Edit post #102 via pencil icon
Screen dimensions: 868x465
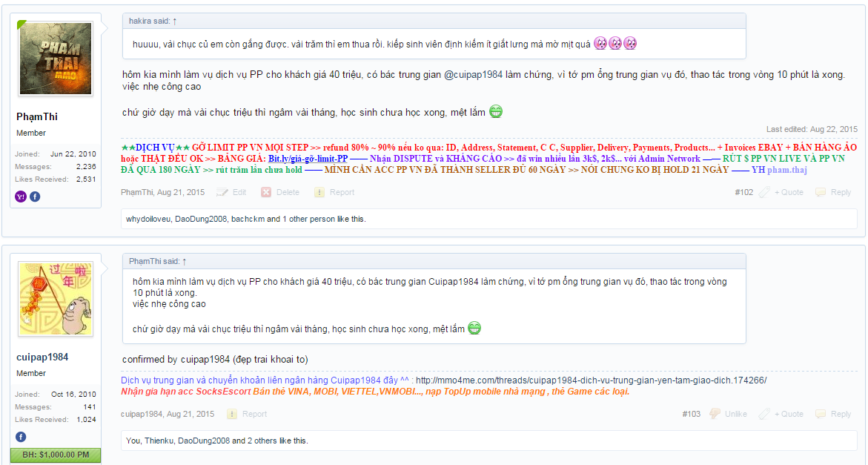coord(231,192)
